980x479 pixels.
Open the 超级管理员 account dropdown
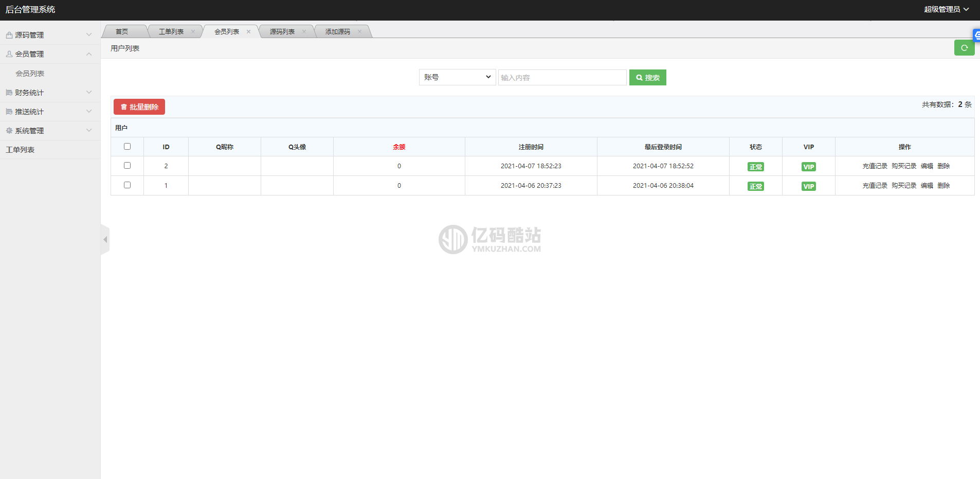(946, 9)
